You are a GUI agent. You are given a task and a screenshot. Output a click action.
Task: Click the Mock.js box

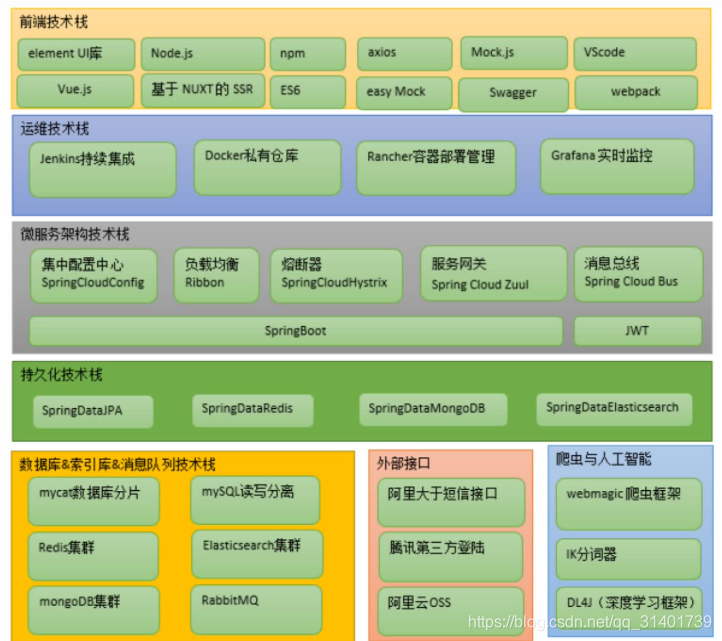(514, 53)
